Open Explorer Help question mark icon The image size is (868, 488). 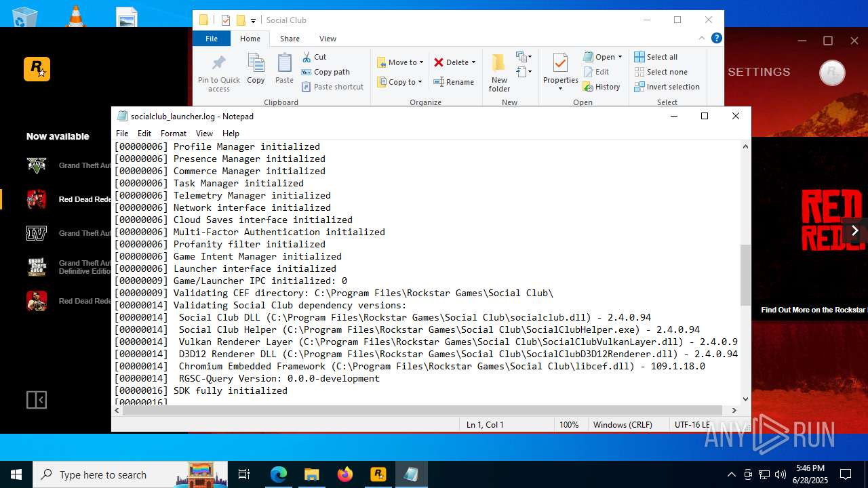click(x=716, y=38)
